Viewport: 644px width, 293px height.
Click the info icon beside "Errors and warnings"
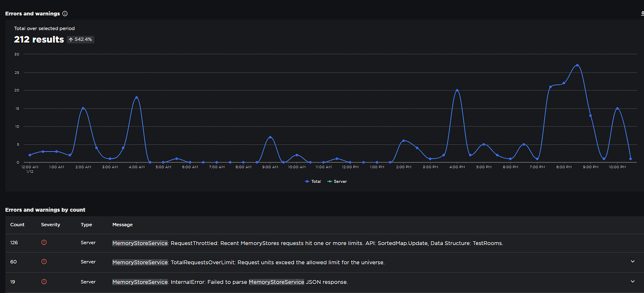(65, 14)
